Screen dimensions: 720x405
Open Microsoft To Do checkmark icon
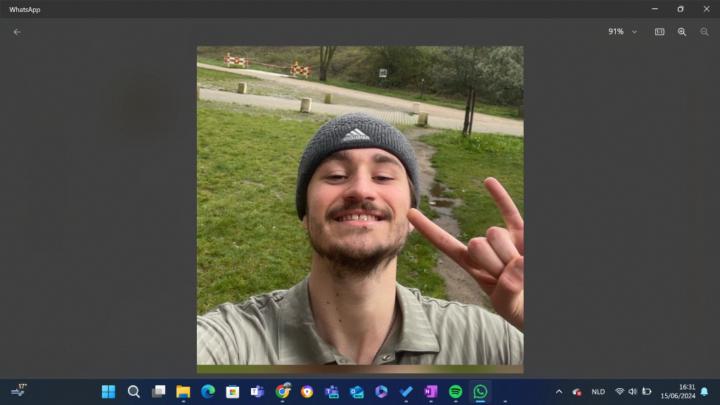[x=406, y=392]
